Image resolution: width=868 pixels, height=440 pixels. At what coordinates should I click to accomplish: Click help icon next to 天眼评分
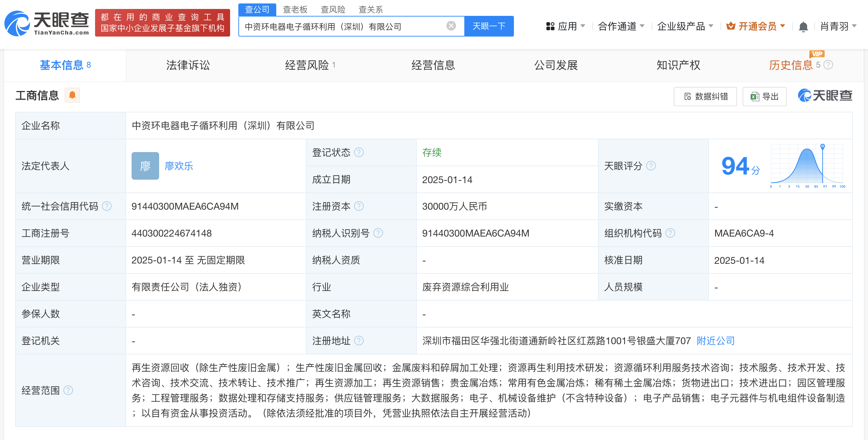coord(651,166)
